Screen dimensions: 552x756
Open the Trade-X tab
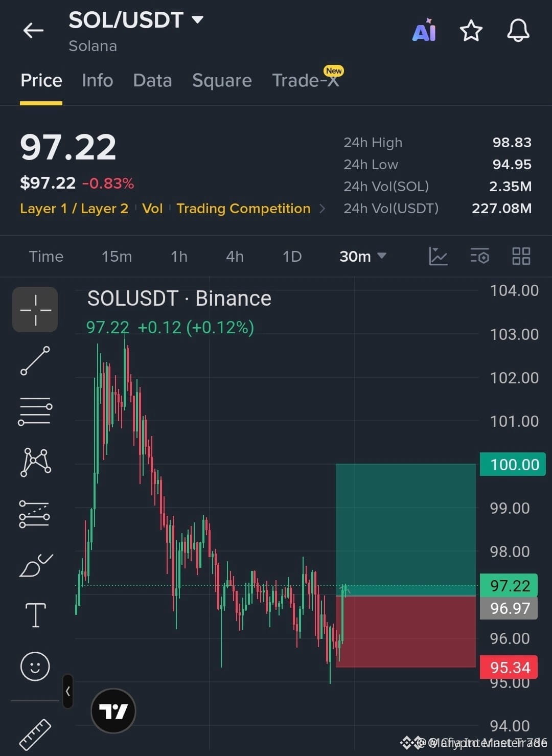(306, 80)
